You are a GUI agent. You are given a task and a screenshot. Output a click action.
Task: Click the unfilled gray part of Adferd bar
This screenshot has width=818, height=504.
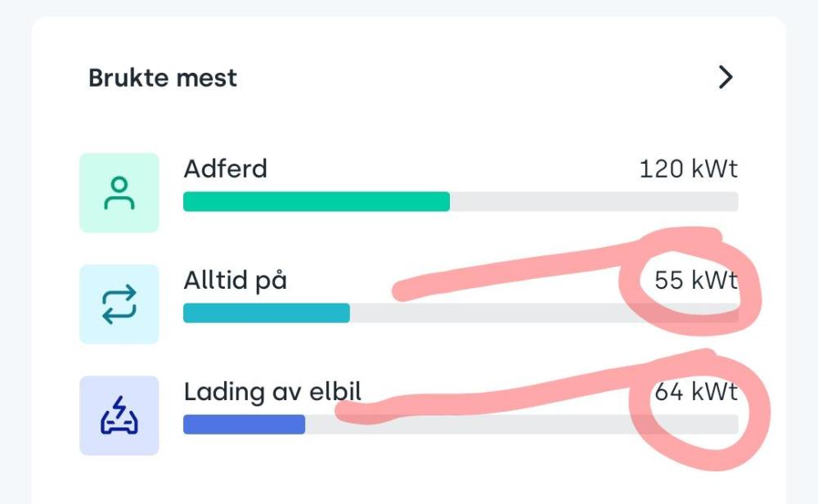pyautogui.click(x=594, y=201)
